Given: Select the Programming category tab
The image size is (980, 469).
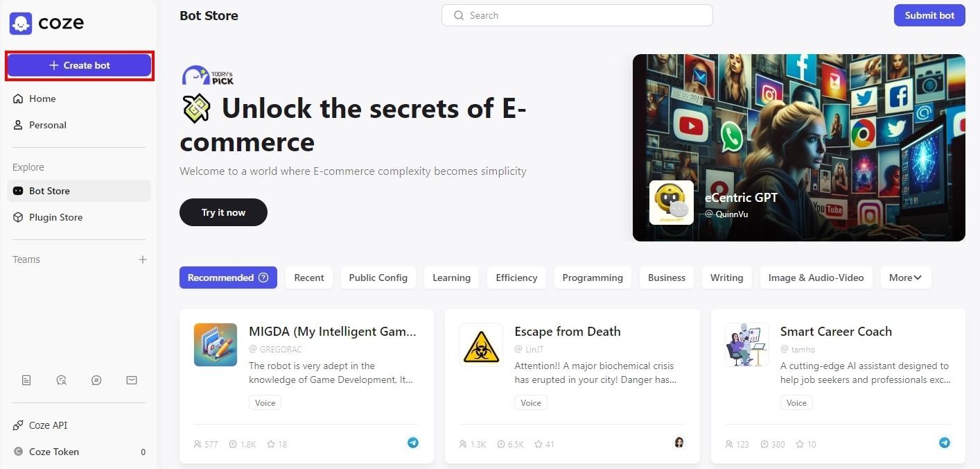Looking at the screenshot, I should 593,278.
